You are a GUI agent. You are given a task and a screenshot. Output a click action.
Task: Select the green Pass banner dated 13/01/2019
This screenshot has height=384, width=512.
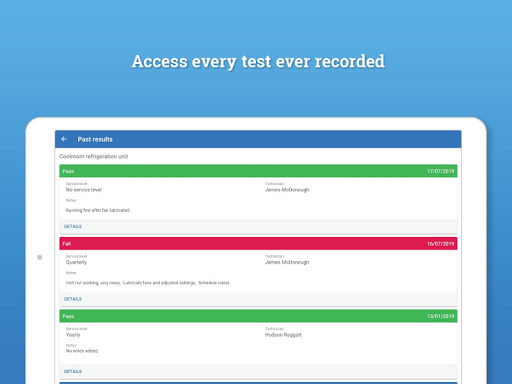(258, 316)
